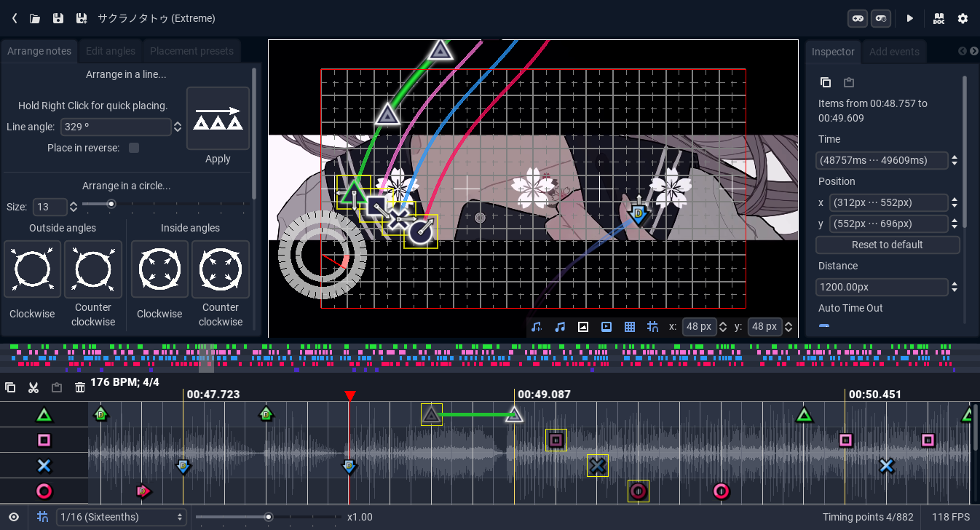Viewport: 980px width, 530px height.
Task: Adjust the circle Size stepper arrows
Action: coord(73,207)
